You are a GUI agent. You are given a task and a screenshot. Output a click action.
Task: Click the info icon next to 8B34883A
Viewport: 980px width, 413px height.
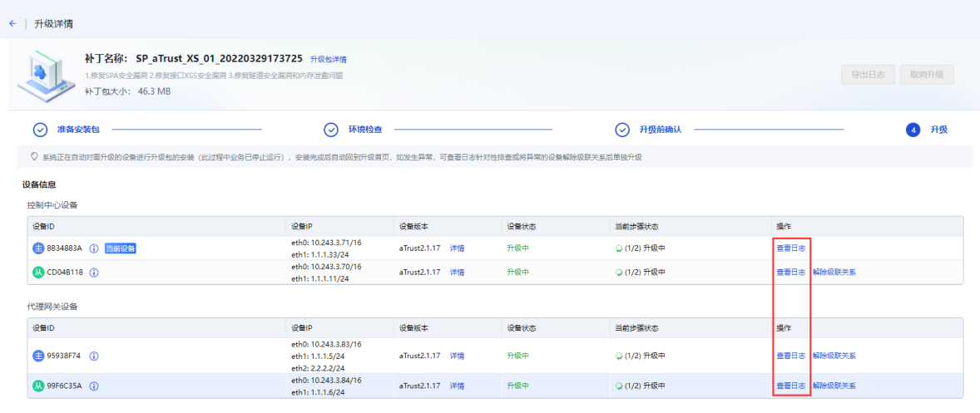pyautogui.click(x=94, y=248)
